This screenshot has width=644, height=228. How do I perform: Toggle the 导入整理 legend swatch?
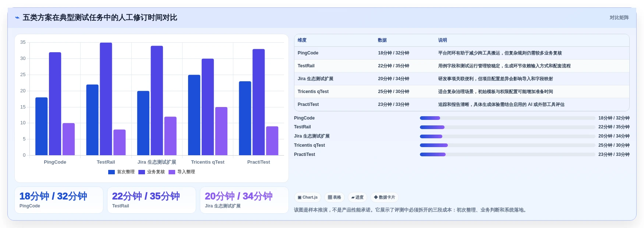point(172,172)
